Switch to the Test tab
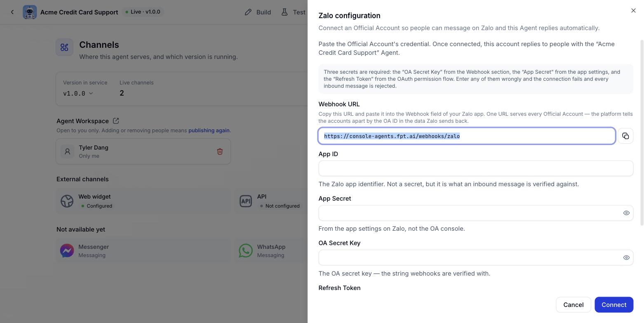 tap(293, 12)
